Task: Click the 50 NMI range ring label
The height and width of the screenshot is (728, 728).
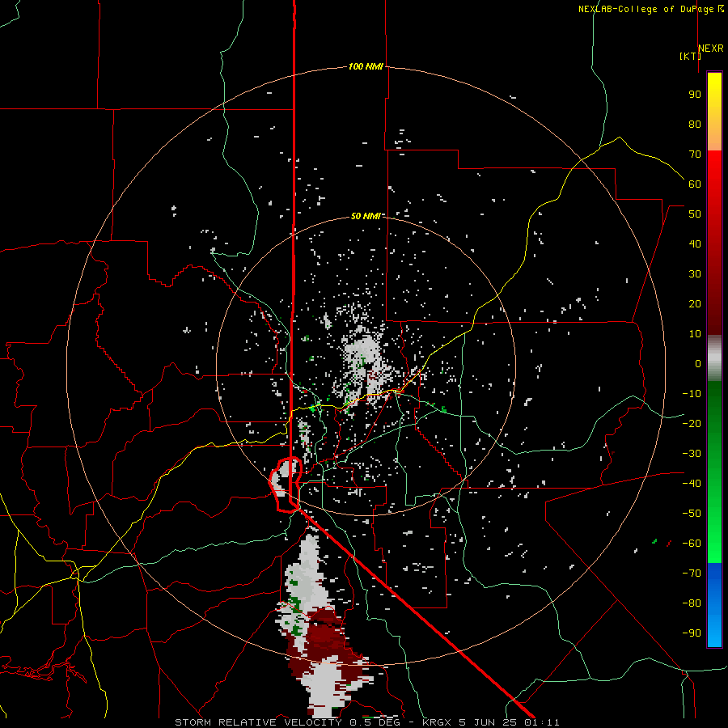Action: pos(366,216)
